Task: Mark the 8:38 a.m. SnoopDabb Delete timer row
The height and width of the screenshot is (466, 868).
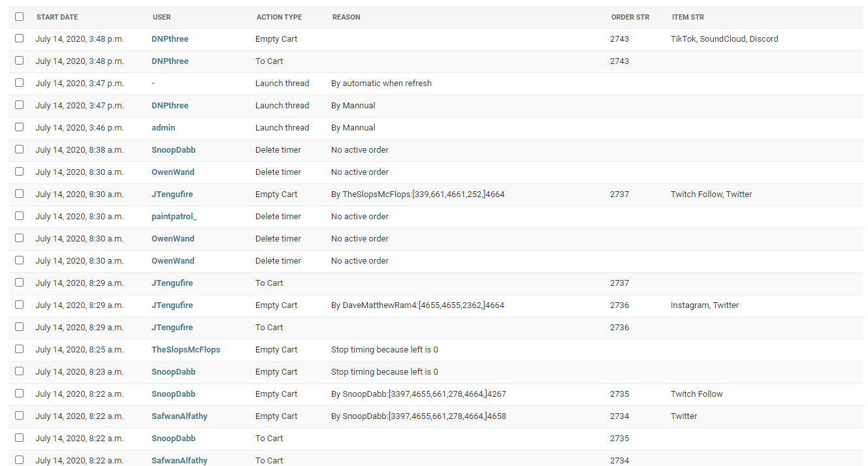Action: tap(19, 149)
